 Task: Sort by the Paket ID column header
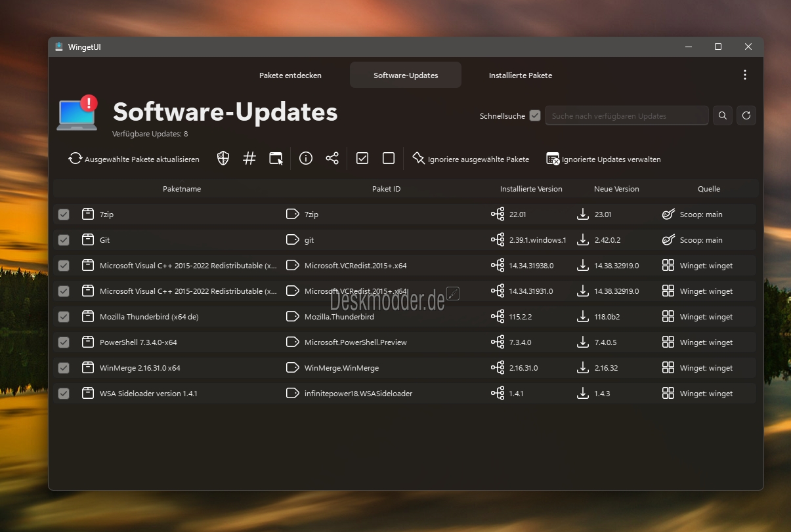386,189
